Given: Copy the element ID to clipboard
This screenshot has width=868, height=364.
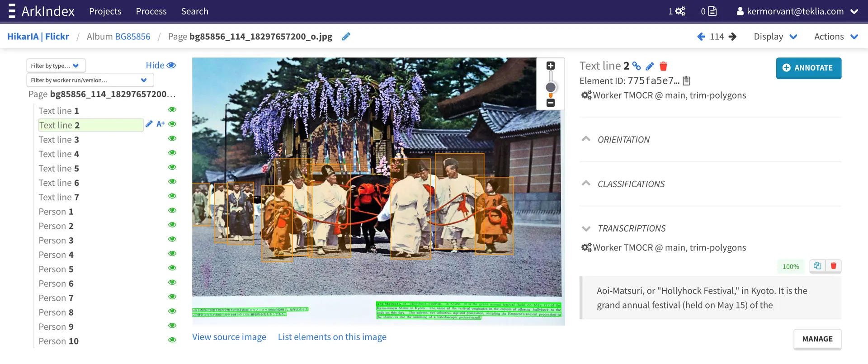Looking at the screenshot, I should (x=686, y=81).
